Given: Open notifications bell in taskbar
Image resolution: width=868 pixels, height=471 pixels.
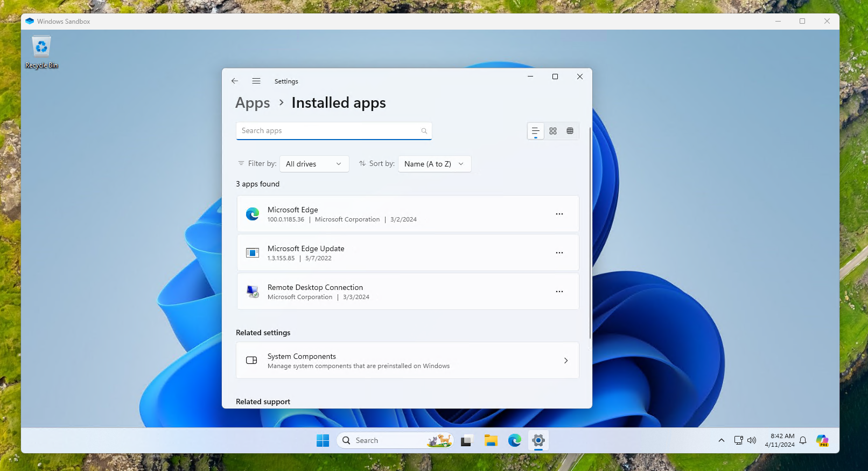Looking at the screenshot, I should [803, 440].
